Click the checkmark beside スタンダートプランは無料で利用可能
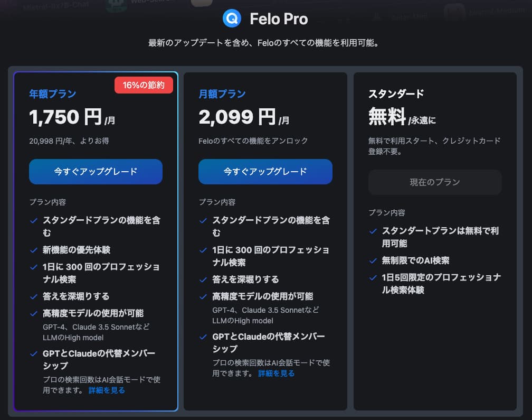 (x=373, y=231)
